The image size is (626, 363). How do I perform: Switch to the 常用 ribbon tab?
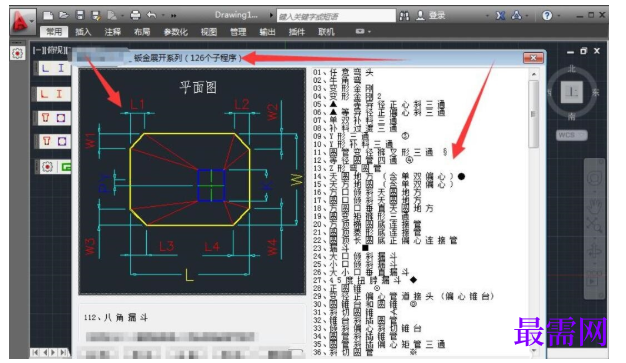pos(54,32)
